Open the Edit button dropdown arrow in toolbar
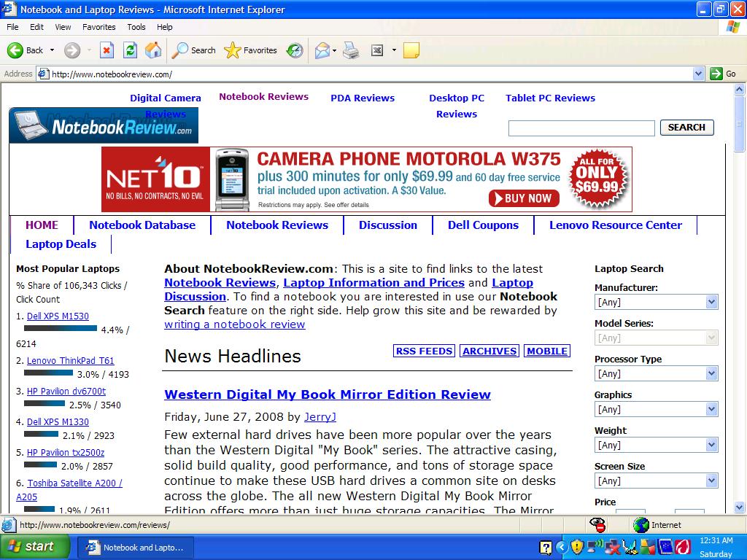747x560 pixels. click(394, 50)
